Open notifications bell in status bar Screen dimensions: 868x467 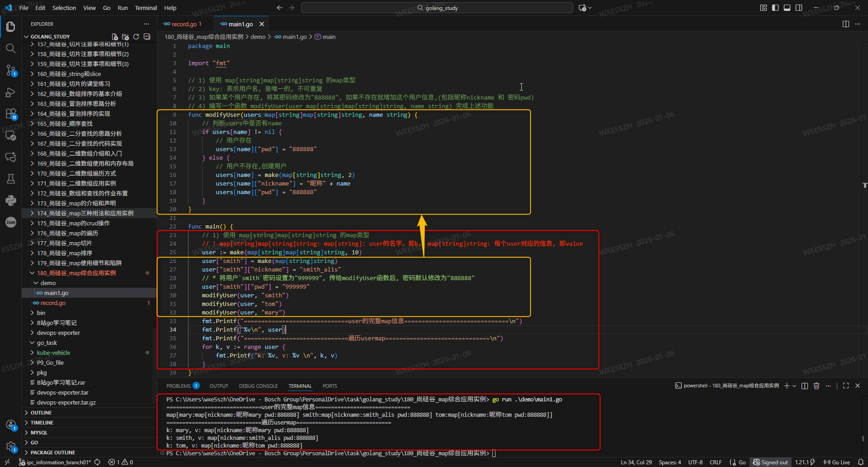click(861, 462)
